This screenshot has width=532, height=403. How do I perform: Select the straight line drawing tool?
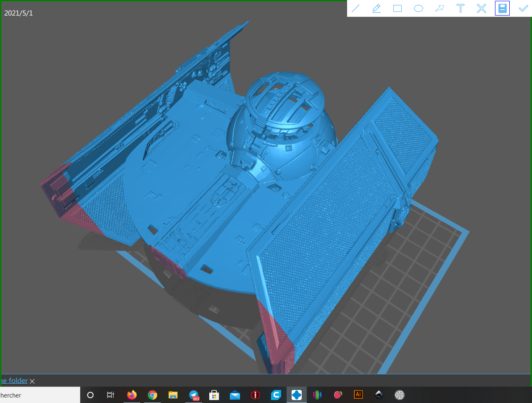click(356, 8)
